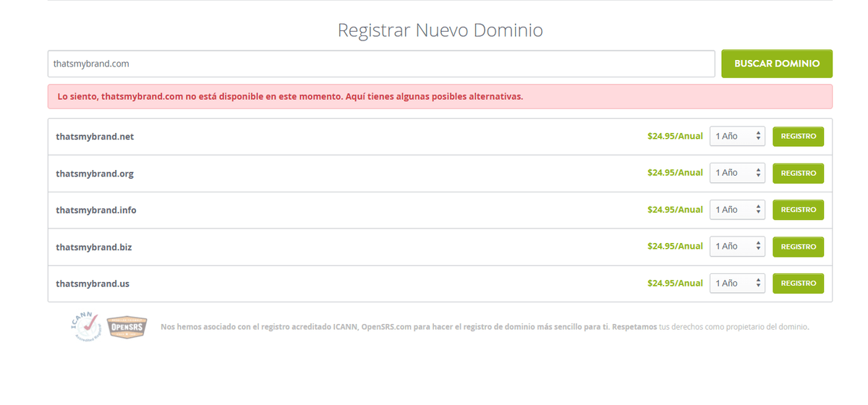The height and width of the screenshot is (405, 868).
Task: Focus the domain search input field
Action: pos(381,64)
